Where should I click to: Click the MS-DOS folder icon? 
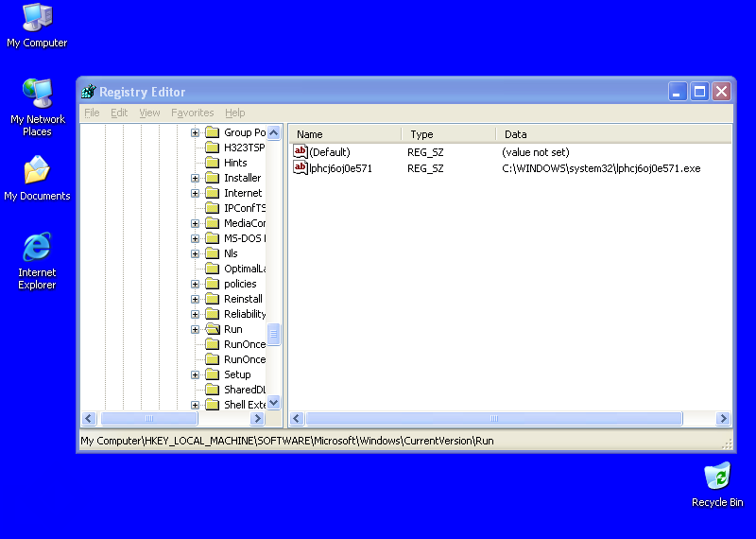coord(212,238)
